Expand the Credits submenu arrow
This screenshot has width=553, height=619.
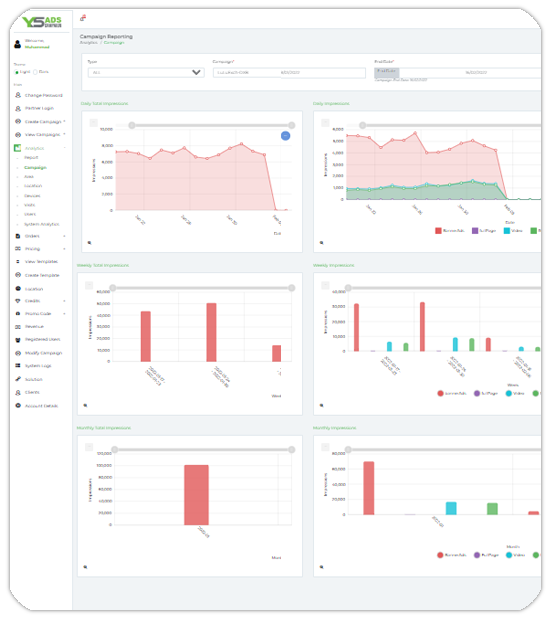click(x=64, y=301)
